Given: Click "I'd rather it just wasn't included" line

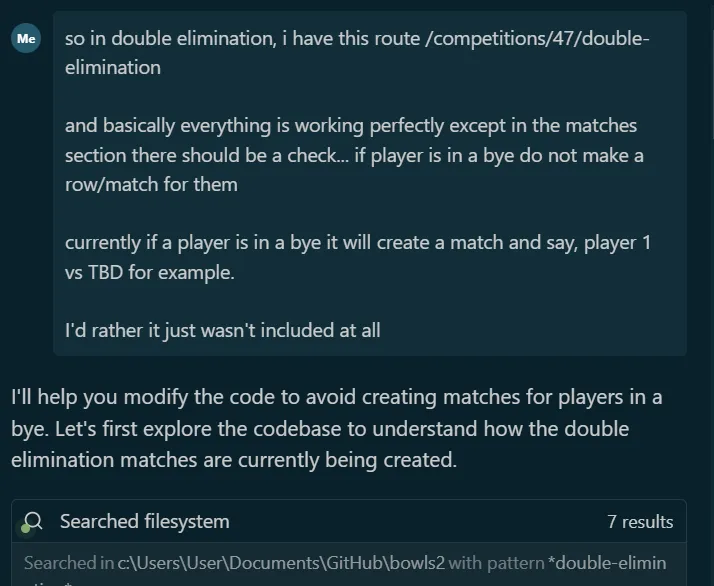Looking at the screenshot, I should (222, 329).
